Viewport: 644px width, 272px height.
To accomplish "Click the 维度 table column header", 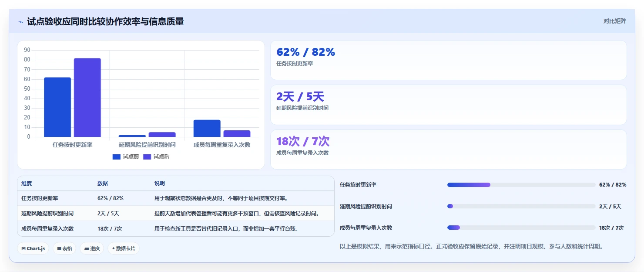I will click(x=27, y=184).
